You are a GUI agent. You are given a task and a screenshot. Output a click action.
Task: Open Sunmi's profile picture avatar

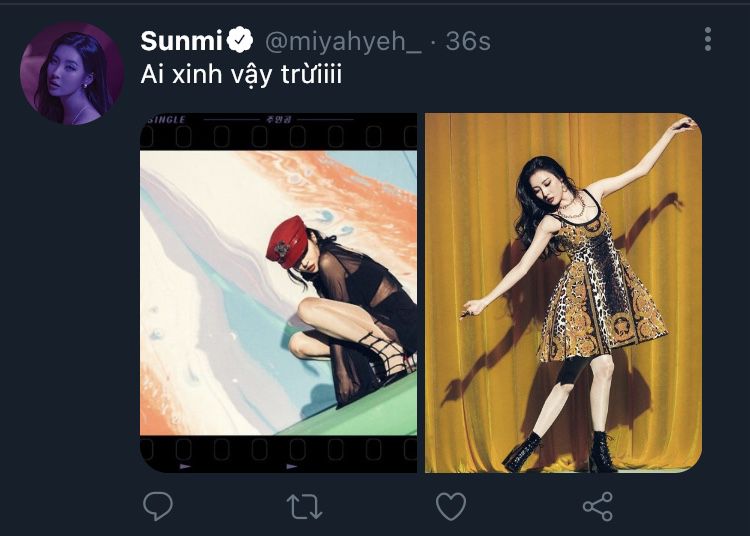pyautogui.click(x=72, y=73)
